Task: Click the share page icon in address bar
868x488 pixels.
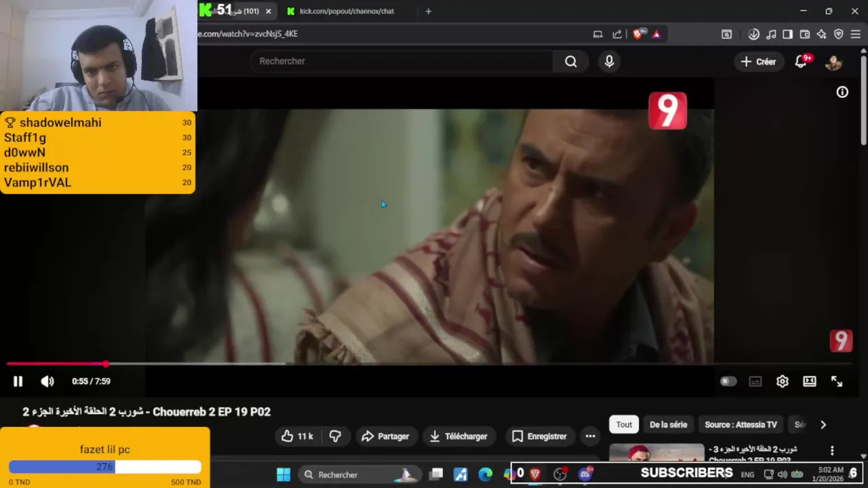Action: point(617,34)
